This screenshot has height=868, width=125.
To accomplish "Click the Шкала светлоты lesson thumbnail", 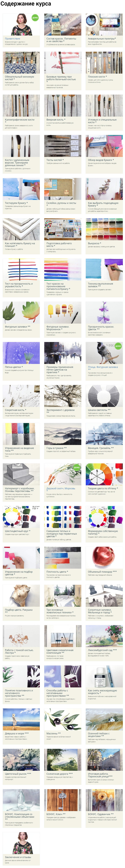I will (104, 396).
